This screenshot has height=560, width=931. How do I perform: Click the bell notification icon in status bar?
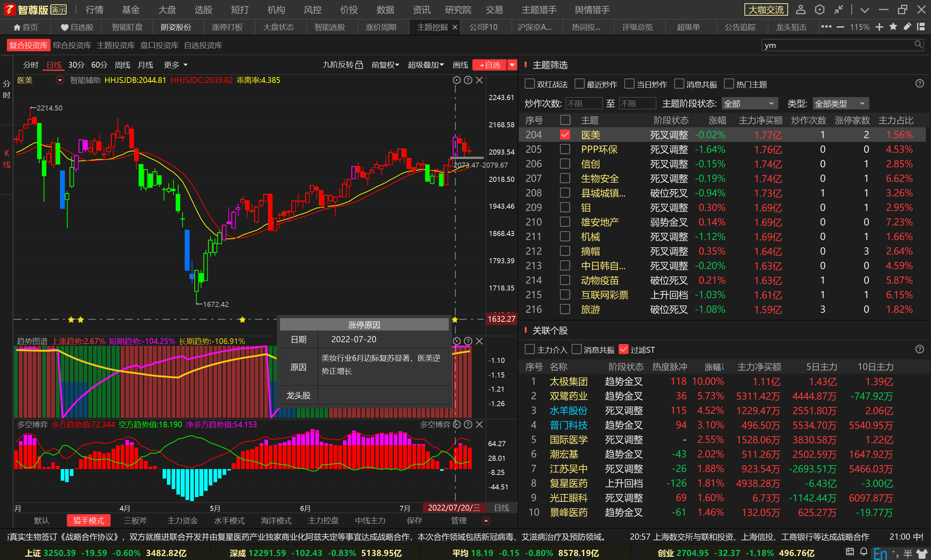[x=864, y=552]
